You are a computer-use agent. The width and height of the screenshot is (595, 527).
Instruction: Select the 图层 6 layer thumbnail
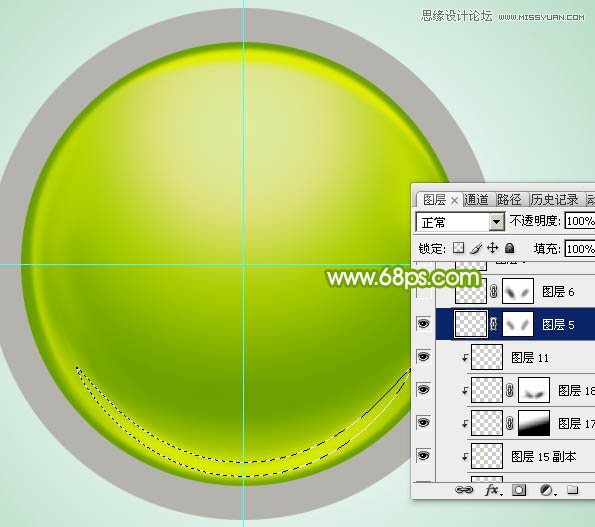point(471,291)
